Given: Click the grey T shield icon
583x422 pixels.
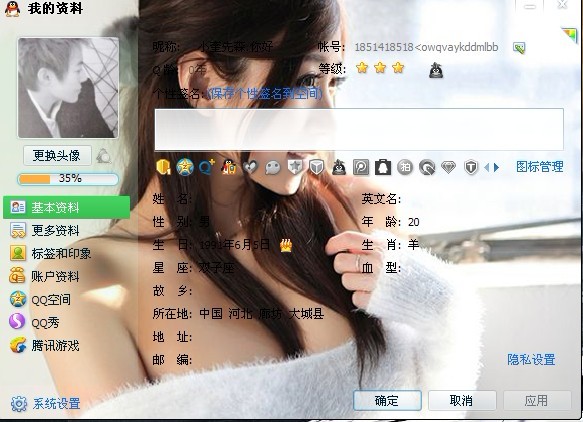Looking at the screenshot, I should click(x=471, y=168).
